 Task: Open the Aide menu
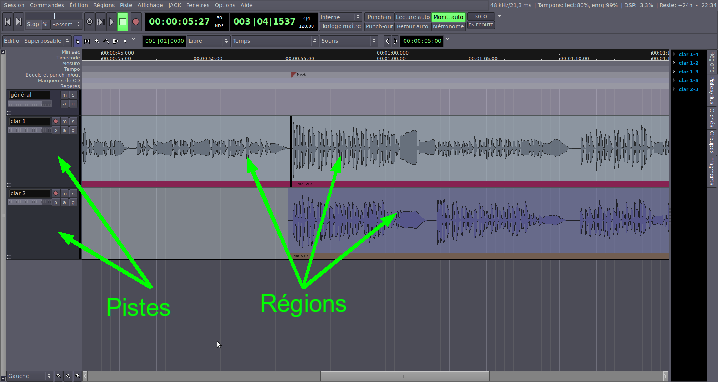click(247, 5)
